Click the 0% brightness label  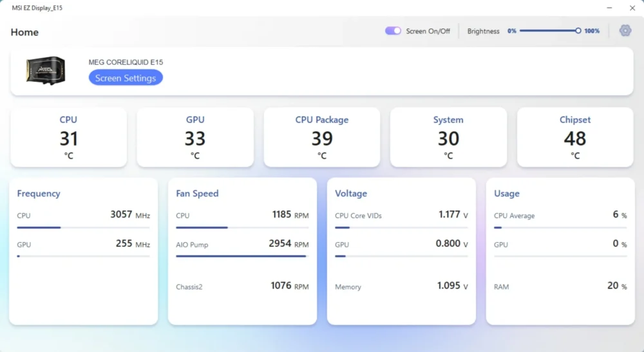[512, 31]
